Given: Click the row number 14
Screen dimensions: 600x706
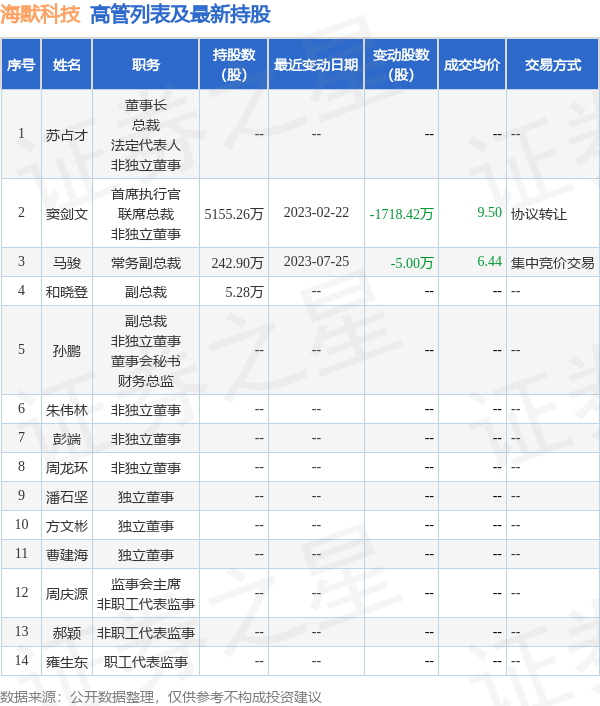Looking at the screenshot, I should coord(21,660).
